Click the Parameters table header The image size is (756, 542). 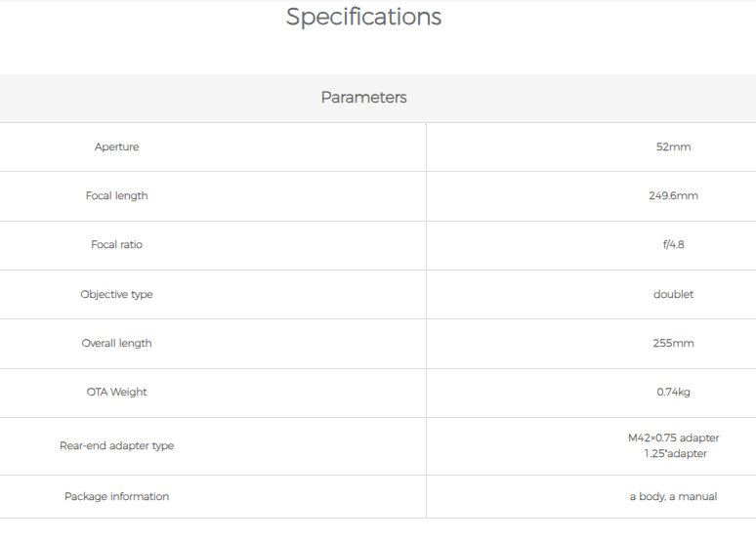[x=363, y=98]
